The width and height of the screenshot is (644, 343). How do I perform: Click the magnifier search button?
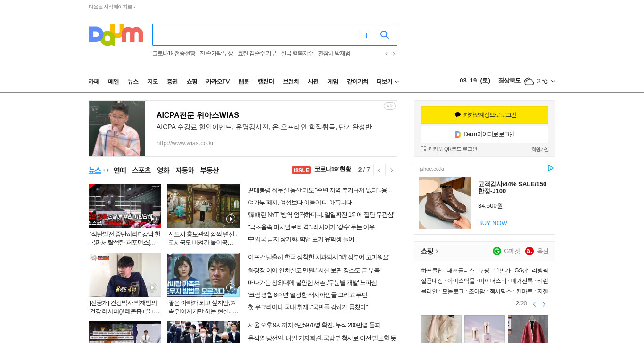tap(385, 35)
